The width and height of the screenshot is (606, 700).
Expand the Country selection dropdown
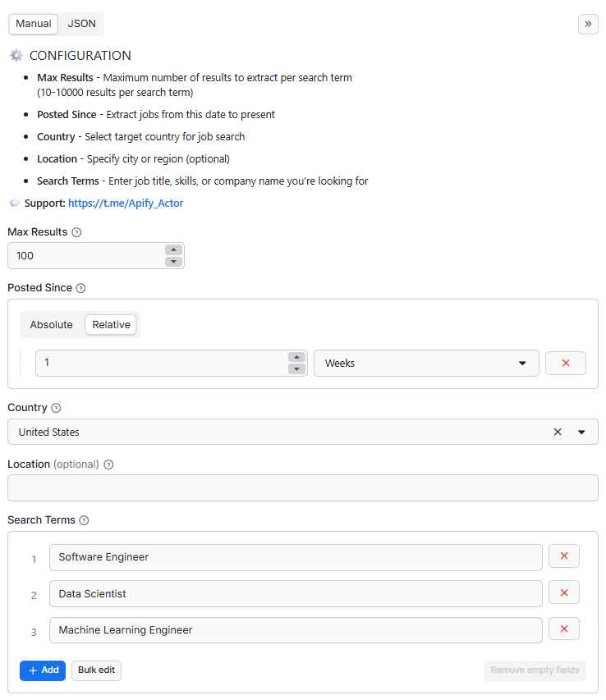[580, 432]
